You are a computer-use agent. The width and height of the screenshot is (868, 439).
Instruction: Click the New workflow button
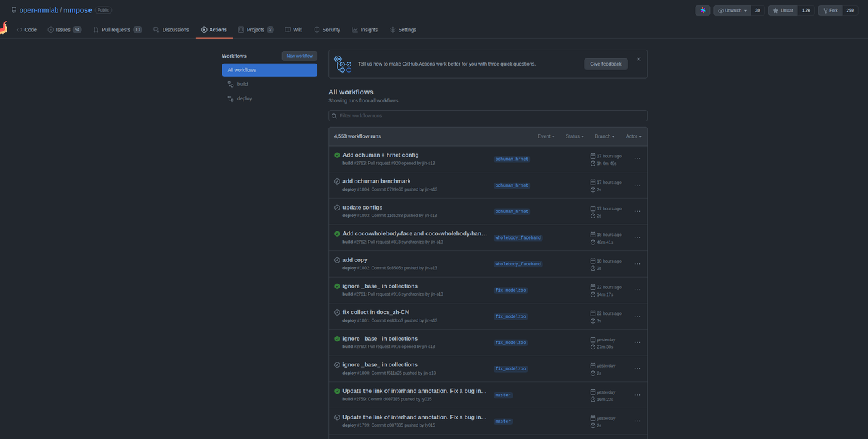299,55
